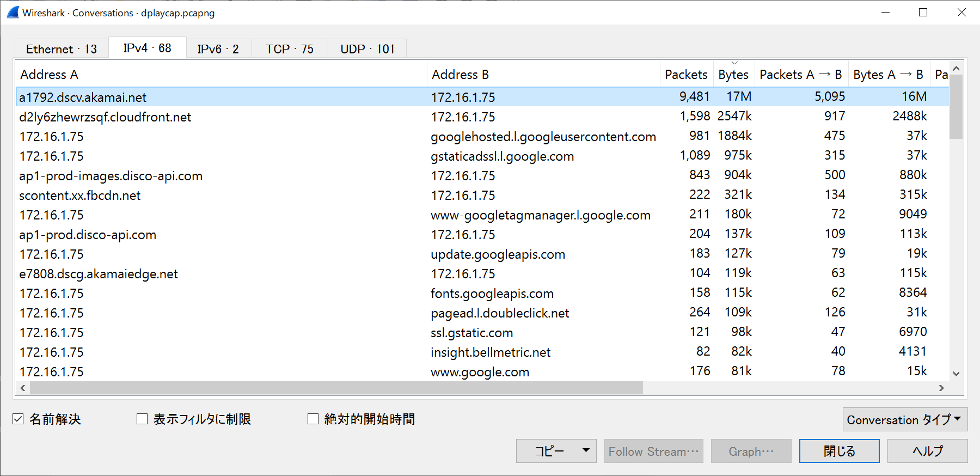Select the fonts.googleapis.com row
This screenshot has width=980, height=476.
[482, 293]
